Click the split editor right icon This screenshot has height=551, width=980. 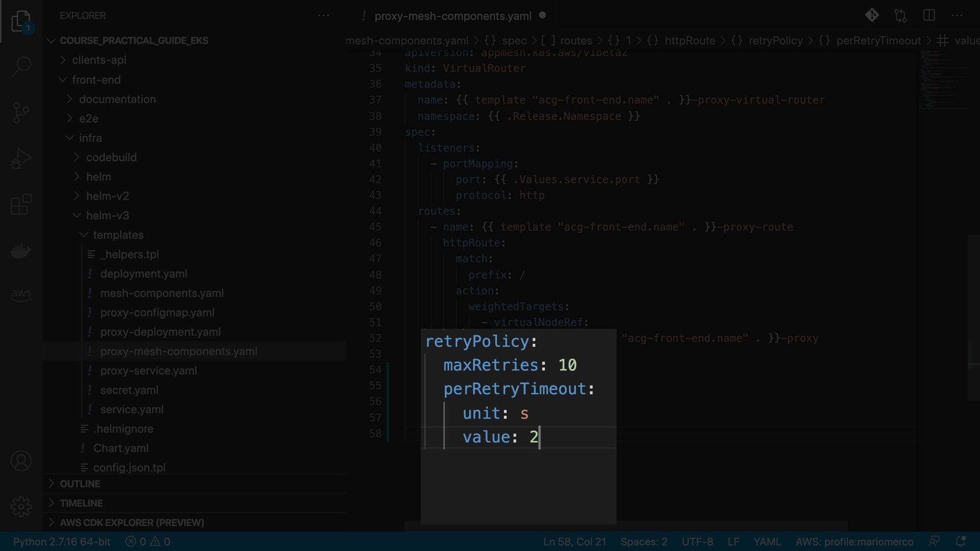(929, 15)
